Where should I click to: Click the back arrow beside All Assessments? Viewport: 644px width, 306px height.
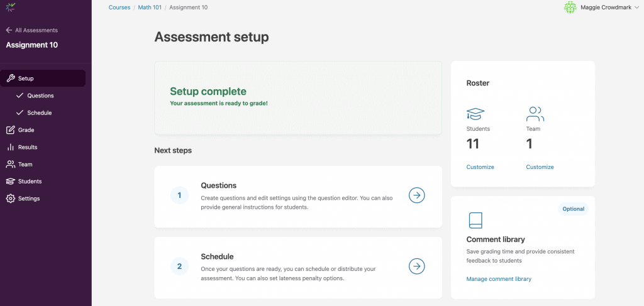pos(9,30)
